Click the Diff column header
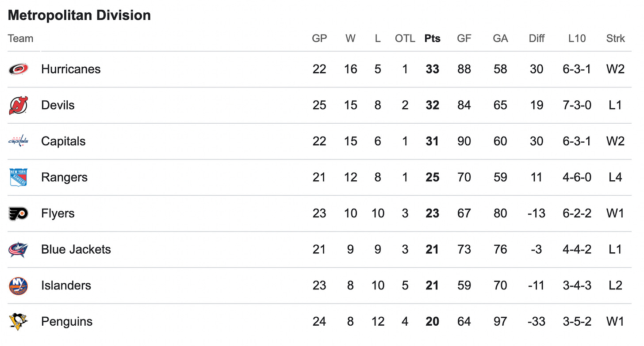The image size is (644, 346). click(537, 38)
